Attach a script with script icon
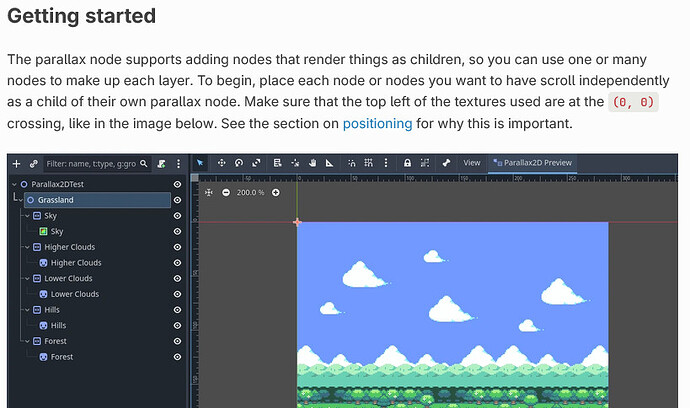The width and height of the screenshot is (690, 408). click(161, 164)
